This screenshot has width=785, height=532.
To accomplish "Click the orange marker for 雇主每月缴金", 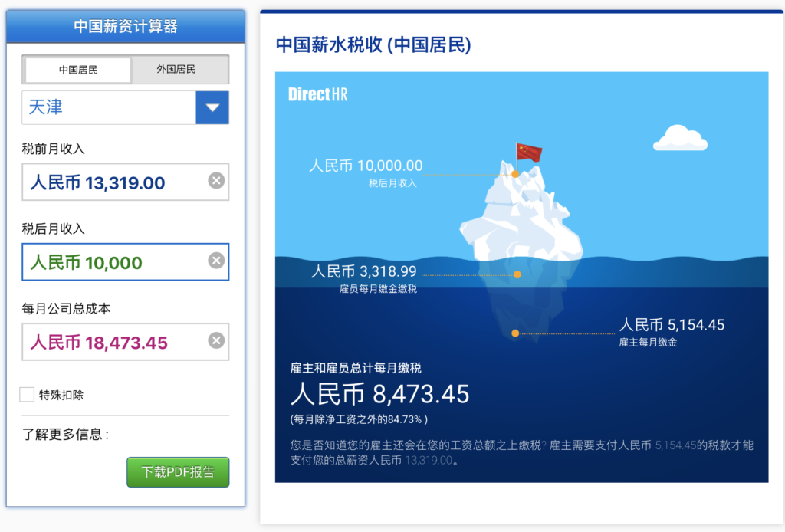I will coord(514,333).
